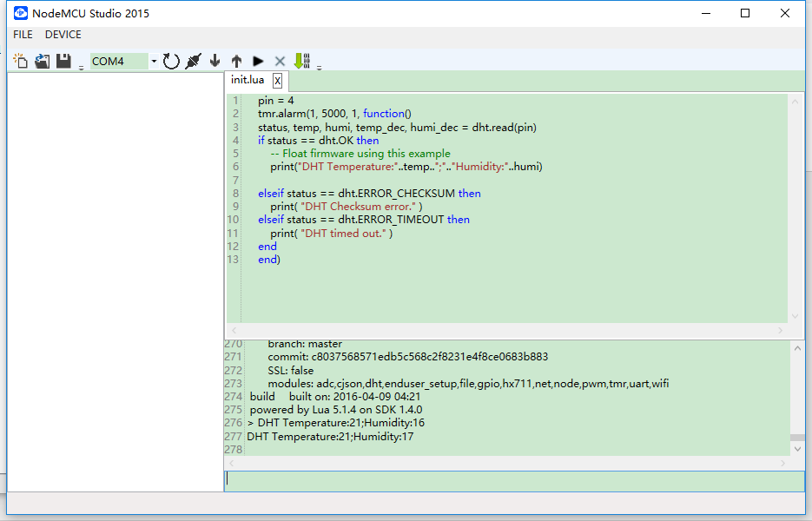Create a new file from the toolbar

(20, 61)
